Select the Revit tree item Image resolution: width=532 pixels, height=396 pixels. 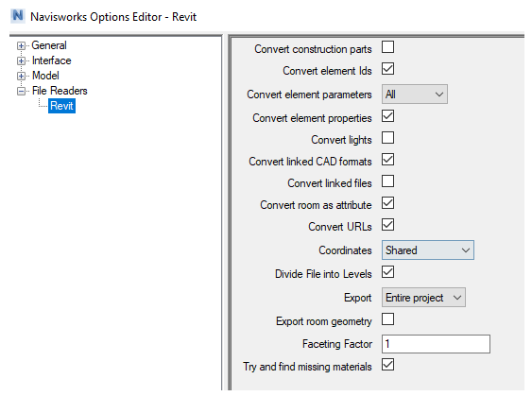[x=61, y=106]
